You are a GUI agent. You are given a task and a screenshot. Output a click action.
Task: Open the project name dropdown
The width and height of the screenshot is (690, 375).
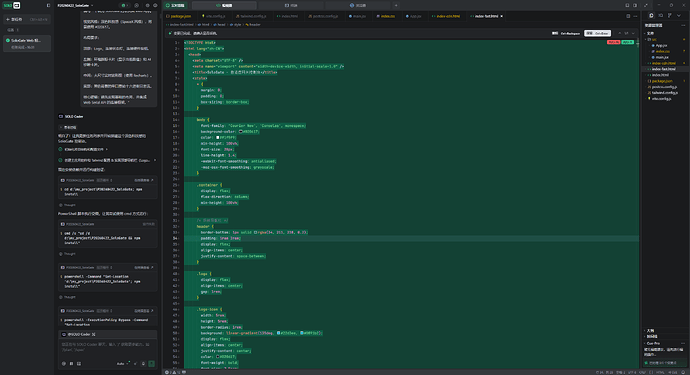click(75, 5)
